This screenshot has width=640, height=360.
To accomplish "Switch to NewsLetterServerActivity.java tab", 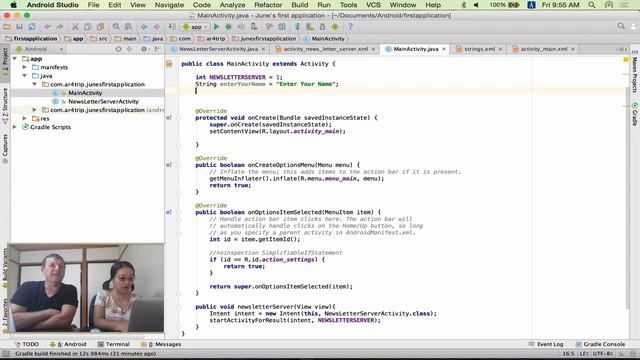I will pyautogui.click(x=218, y=49).
